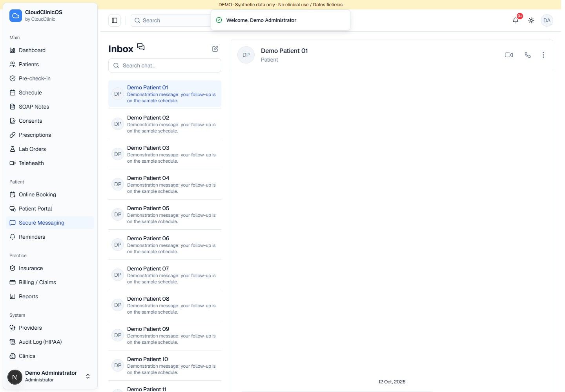Viewport: 565px width, 392px height.
Task: Open the DA user avatar menu
Action: 547,20
